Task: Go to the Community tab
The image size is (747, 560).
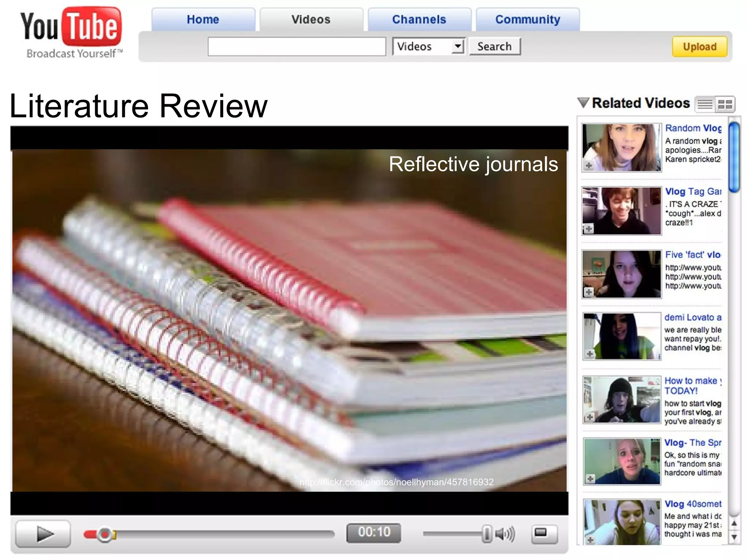Action: [x=528, y=19]
